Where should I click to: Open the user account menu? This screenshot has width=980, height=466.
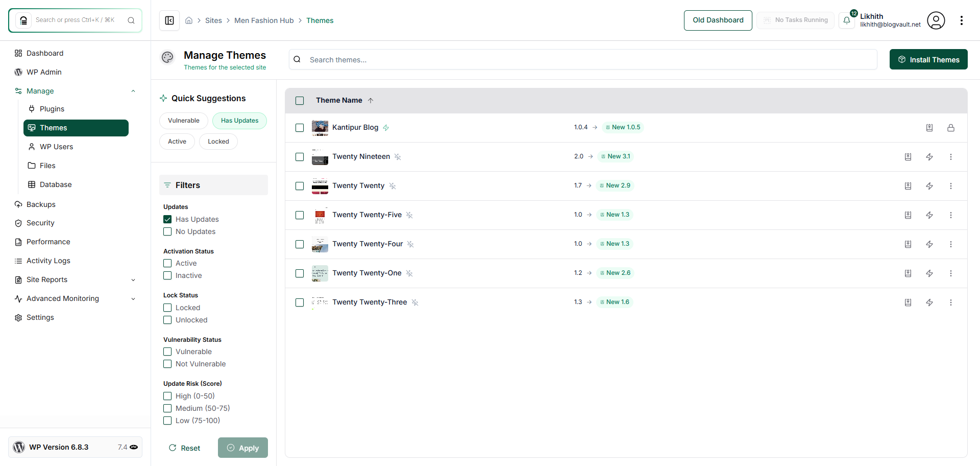937,20
